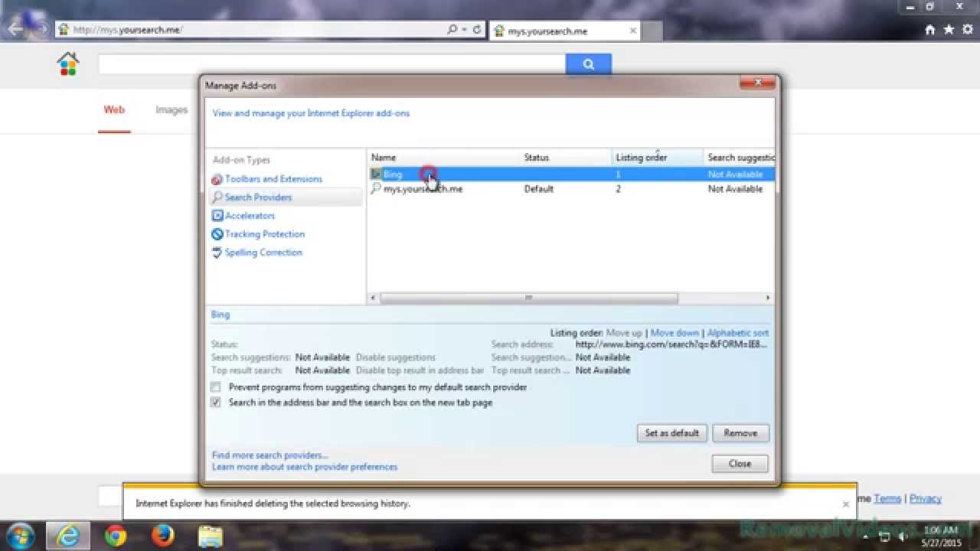Click View and manage your Internet Explorer add-ons
This screenshot has width=980, height=551.
(311, 113)
